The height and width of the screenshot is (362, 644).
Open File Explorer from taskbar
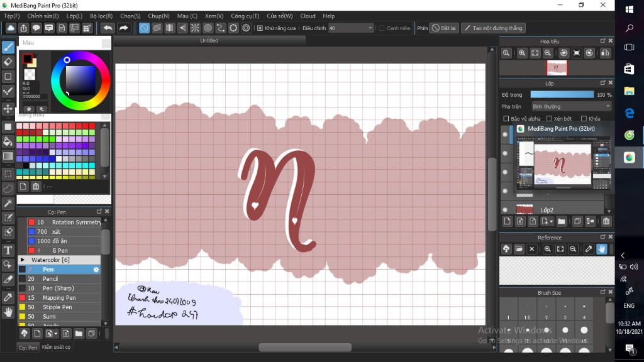click(629, 91)
